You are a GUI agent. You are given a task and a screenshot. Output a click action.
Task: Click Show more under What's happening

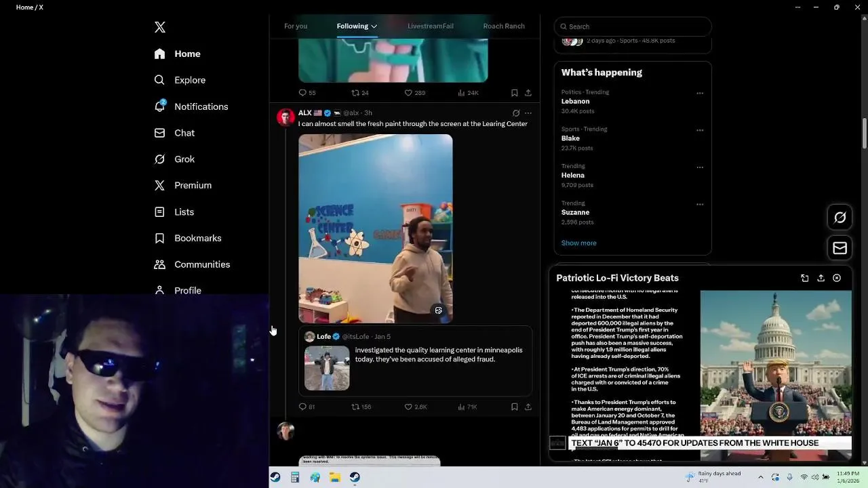(x=578, y=243)
